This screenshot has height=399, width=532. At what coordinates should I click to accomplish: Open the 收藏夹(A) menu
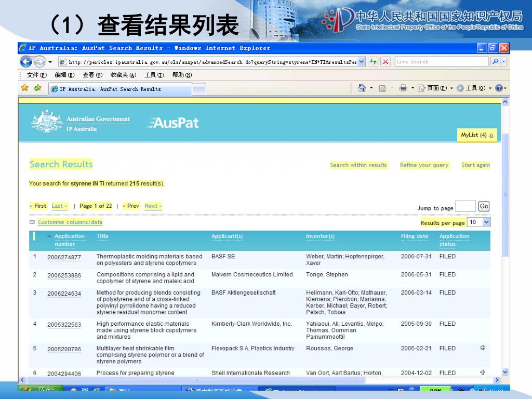click(x=123, y=75)
